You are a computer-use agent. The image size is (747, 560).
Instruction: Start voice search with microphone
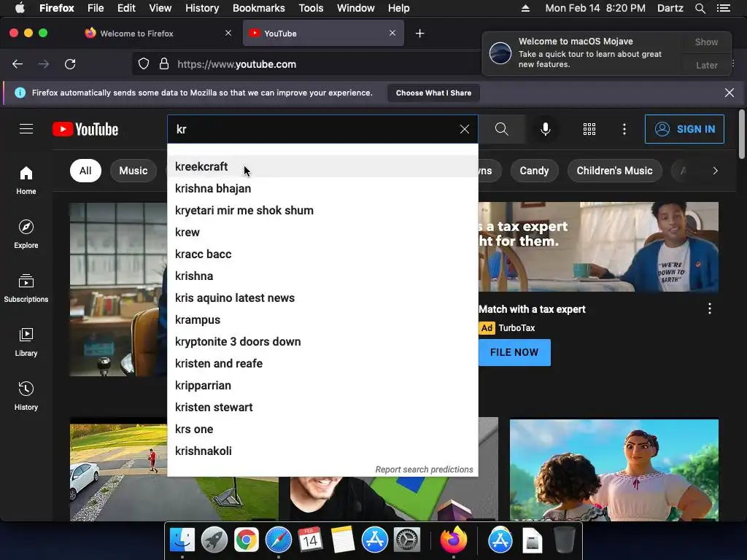[546, 129]
